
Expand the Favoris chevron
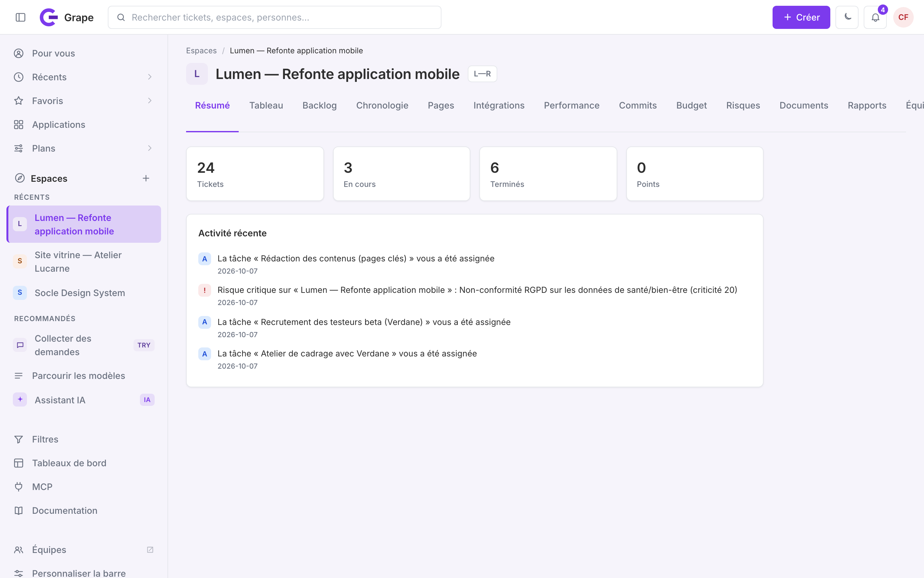click(150, 101)
